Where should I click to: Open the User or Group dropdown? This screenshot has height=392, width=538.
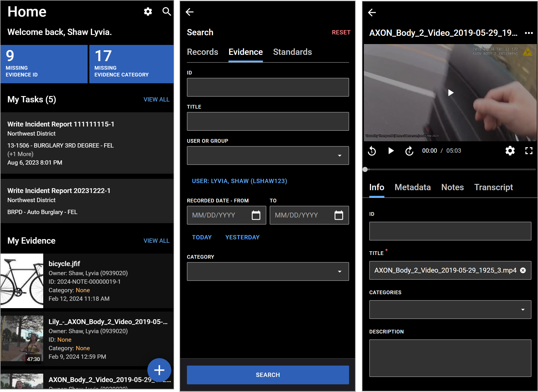click(340, 155)
